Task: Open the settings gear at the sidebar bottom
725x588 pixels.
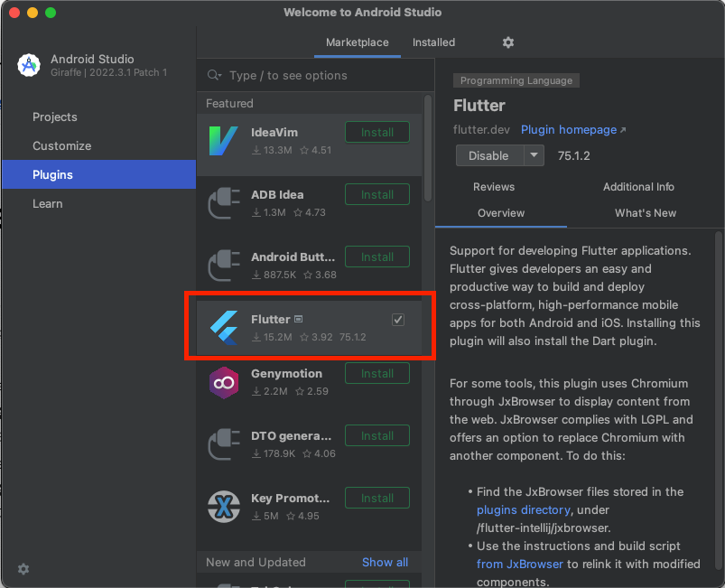Action: (x=23, y=569)
